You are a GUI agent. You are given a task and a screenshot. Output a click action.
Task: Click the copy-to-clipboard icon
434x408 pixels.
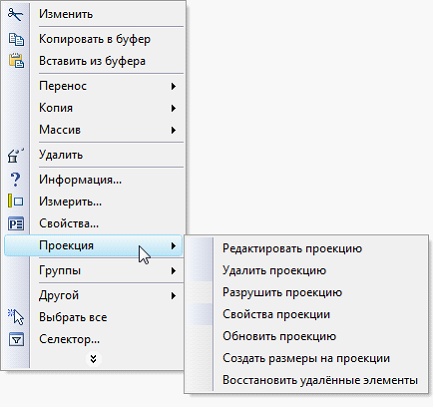pos(16,39)
